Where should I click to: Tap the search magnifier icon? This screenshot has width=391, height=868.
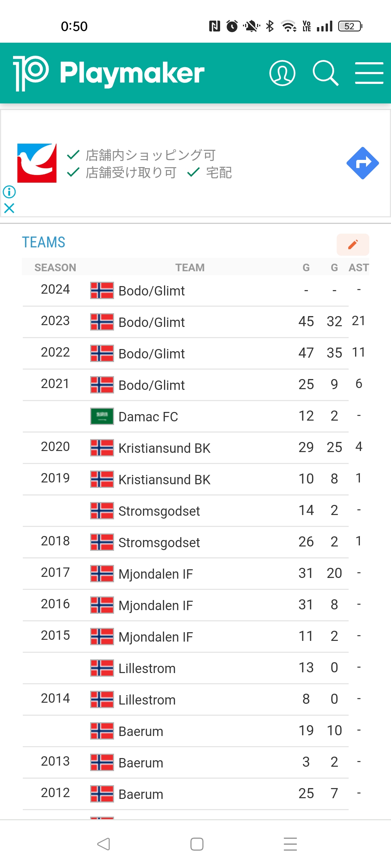point(325,73)
